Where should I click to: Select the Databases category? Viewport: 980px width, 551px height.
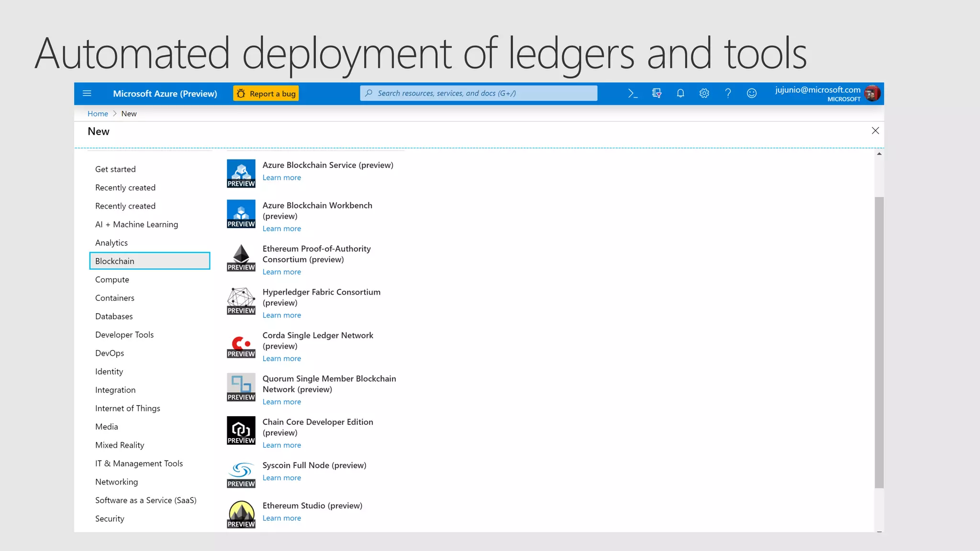(x=114, y=316)
